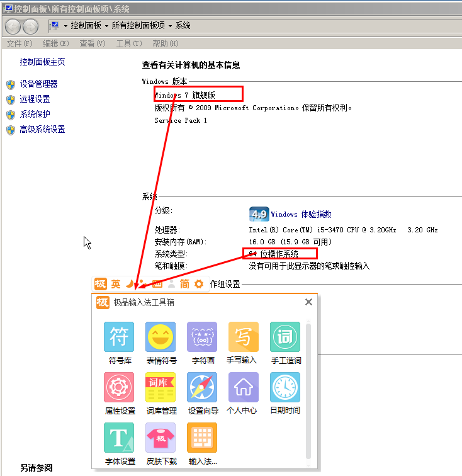Click the 没有可用于此显示器的笔或触控输入 text
This screenshot has width=462, height=476.
tap(309, 266)
